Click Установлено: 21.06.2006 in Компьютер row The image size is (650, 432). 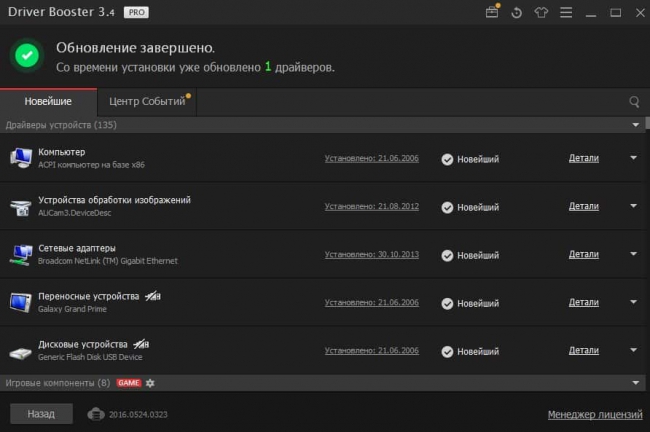pyautogui.click(x=372, y=158)
